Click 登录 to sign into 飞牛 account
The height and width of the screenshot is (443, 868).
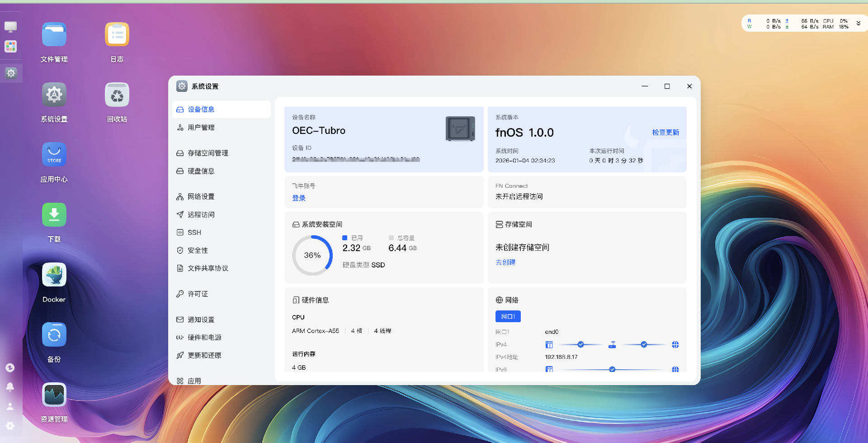tap(299, 198)
